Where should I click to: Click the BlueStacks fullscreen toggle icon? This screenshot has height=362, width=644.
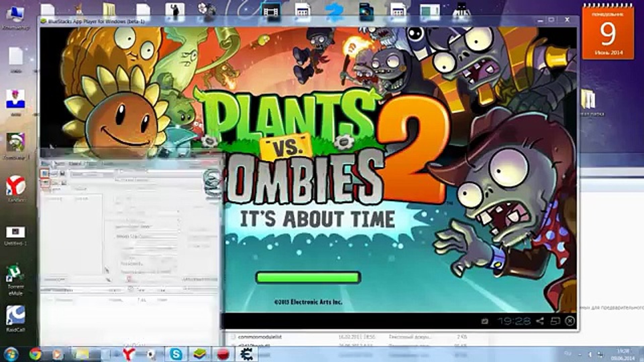[555, 321]
